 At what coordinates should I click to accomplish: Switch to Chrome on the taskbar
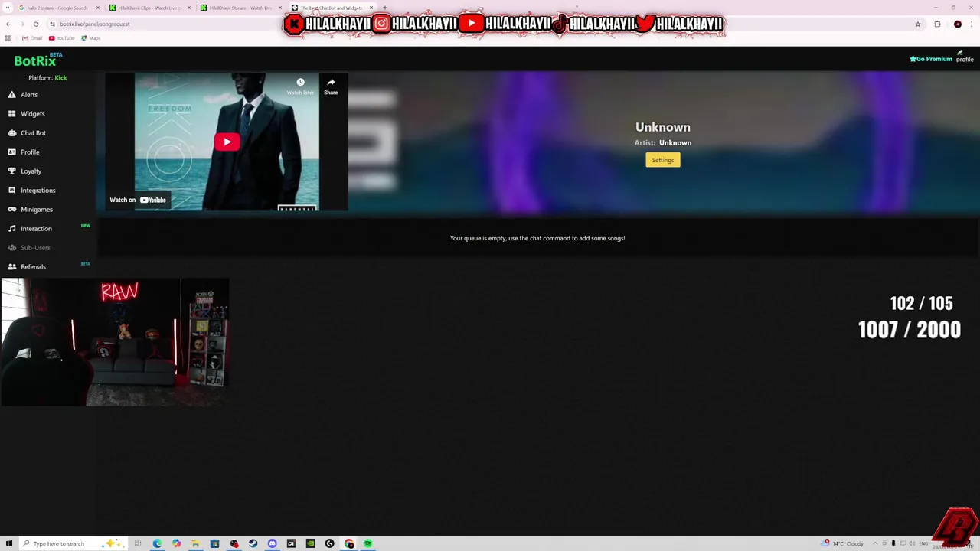point(349,543)
